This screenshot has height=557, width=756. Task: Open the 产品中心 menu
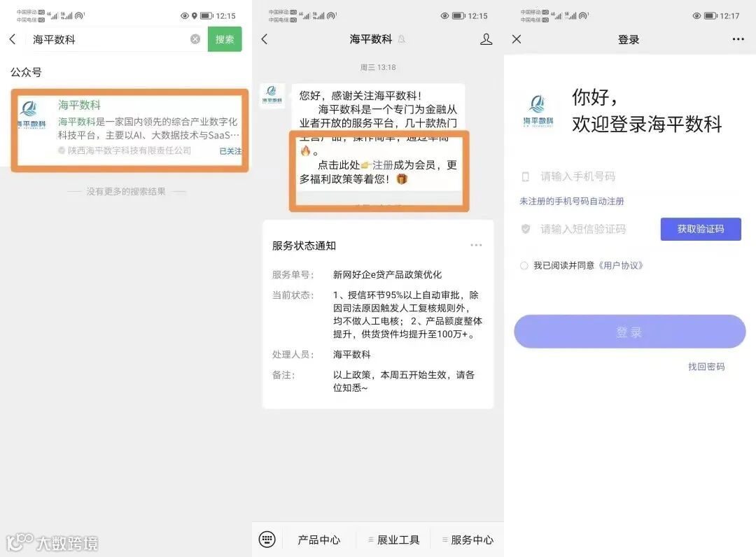pyautogui.click(x=318, y=540)
